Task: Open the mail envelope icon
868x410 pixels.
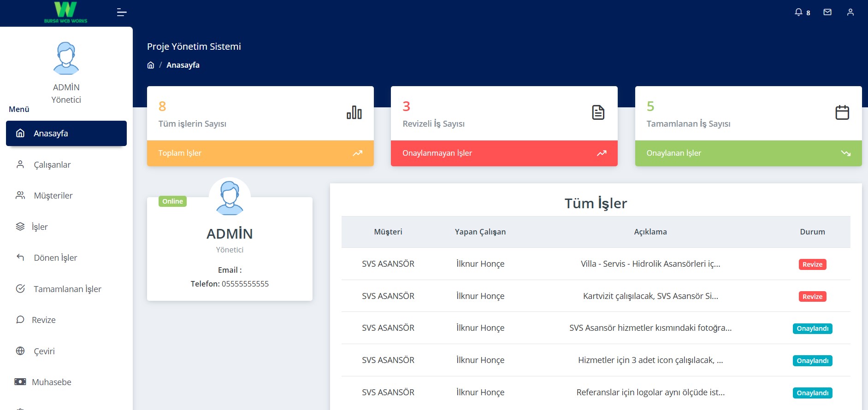Action: pyautogui.click(x=827, y=12)
